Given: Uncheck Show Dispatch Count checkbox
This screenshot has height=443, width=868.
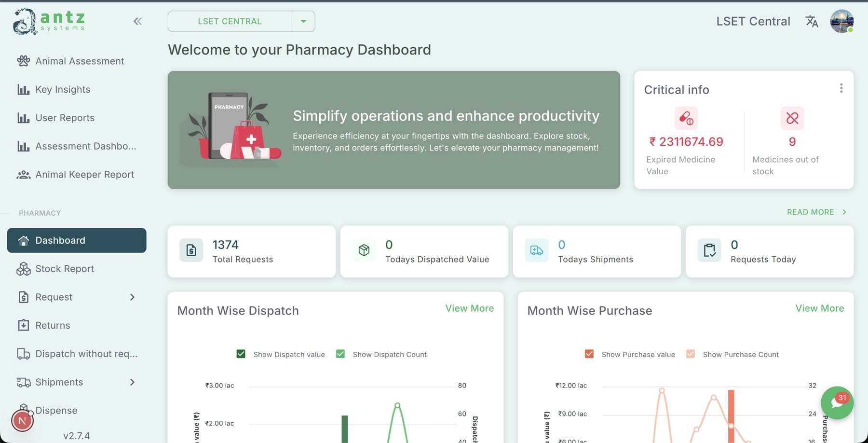Looking at the screenshot, I should 340,354.
